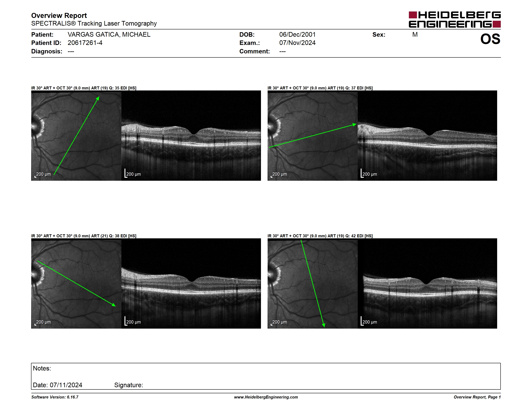
Task: Open OCT B-scan of Q: 38 scan
Action: coord(191,283)
